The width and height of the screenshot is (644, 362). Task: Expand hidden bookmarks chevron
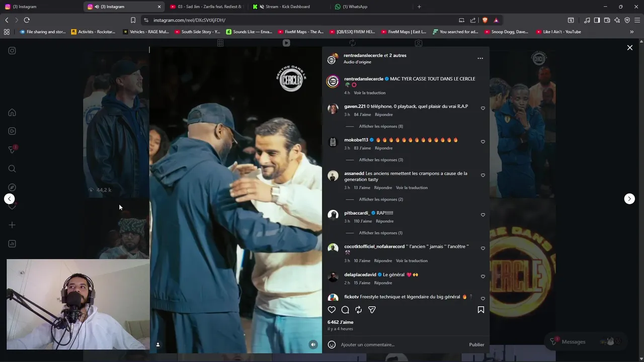[631, 32]
